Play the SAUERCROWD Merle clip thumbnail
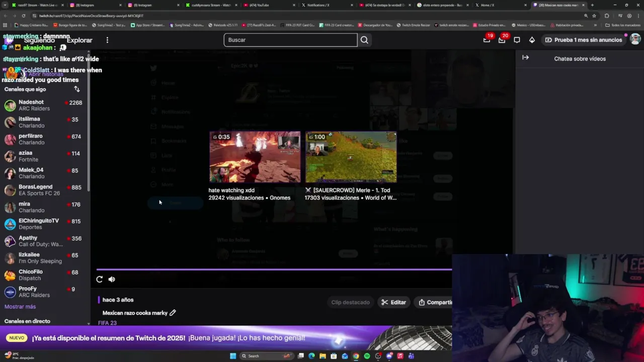Image resolution: width=644 pixels, height=362 pixels. [x=351, y=157]
